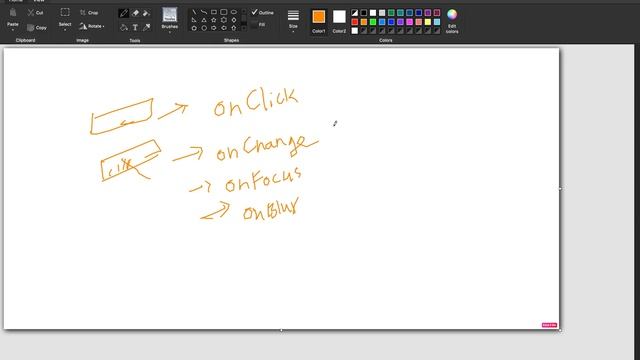Select the Color picker eyedropper tool
This screenshot has height=360, width=640.
pos(147,27)
